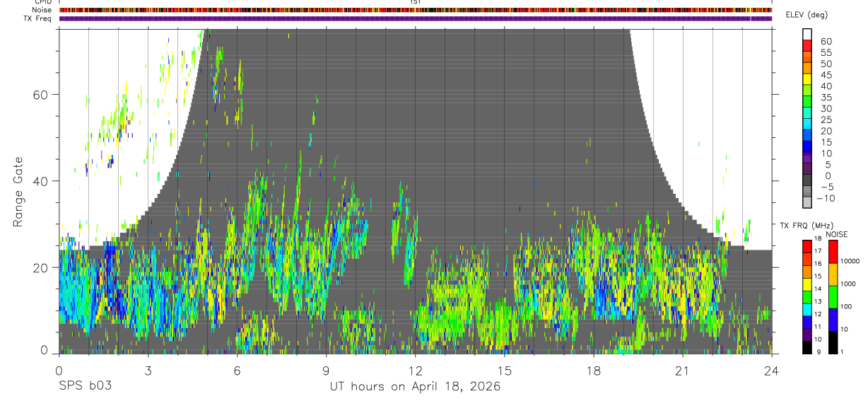Click the 12 hour tick label
Viewport: 868px width, 401px height.
coord(415,371)
